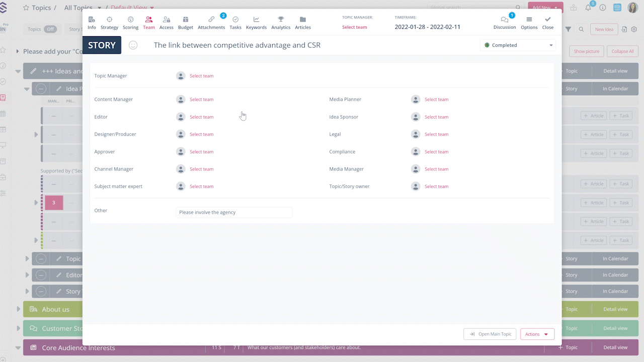Open the Discussion chat icon
The image size is (644, 362).
coord(504,20)
